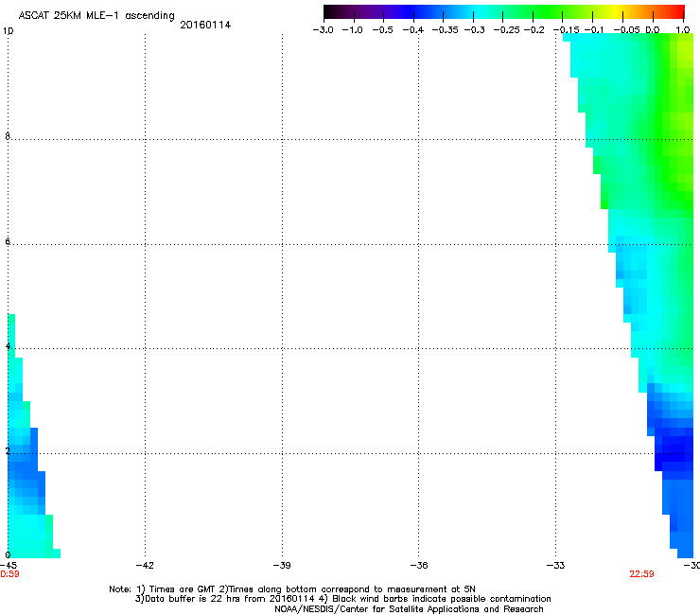700x615 pixels.
Task: Click the dark blue patch in the right swath
Action: [x=675, y=450]
